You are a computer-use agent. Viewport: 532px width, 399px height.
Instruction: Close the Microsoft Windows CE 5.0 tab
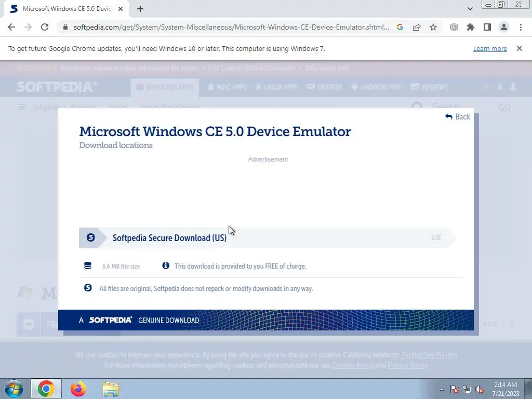121,9
